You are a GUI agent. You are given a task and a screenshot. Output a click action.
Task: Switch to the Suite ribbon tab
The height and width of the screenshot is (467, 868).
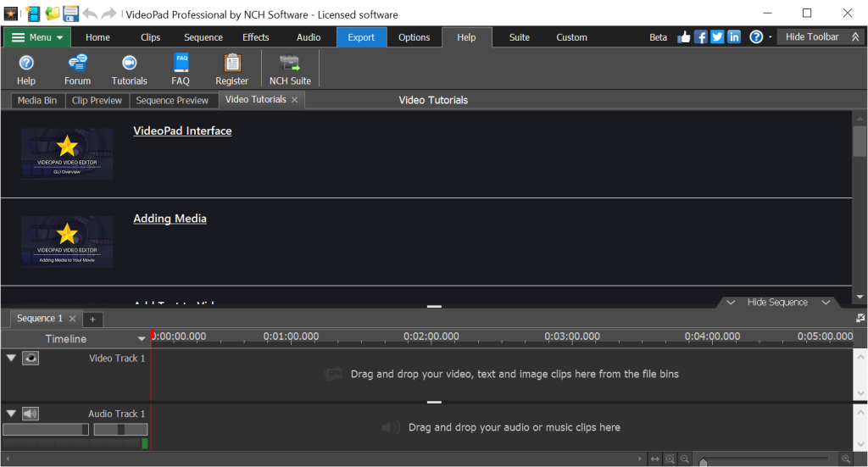pyautogui.click(x=520, y=37)
